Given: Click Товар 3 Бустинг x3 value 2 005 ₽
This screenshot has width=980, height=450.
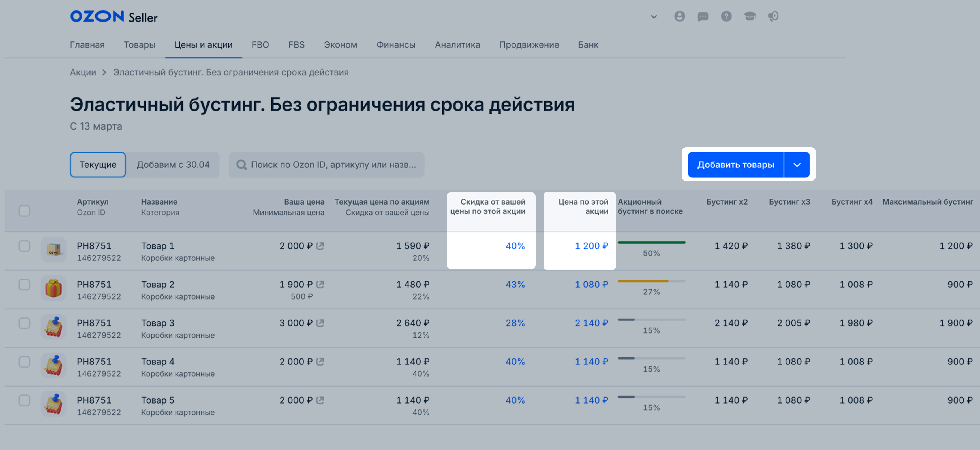Looking at the screenshot, I should click(793, 323).
